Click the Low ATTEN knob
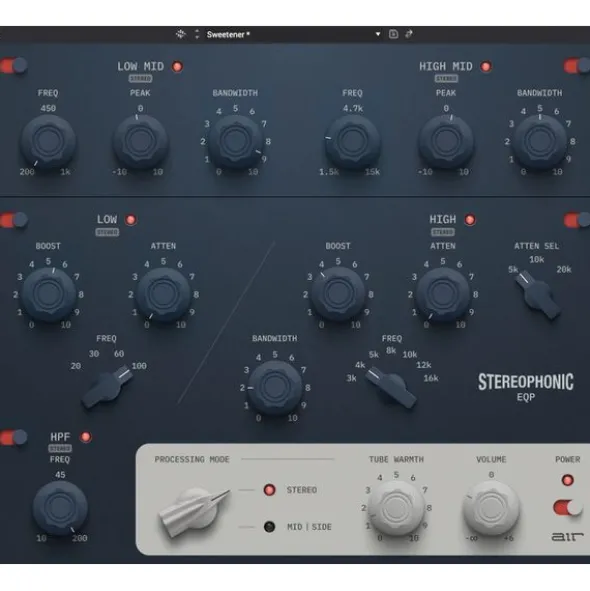Screen dimensions: 590x591 [163, 294]
